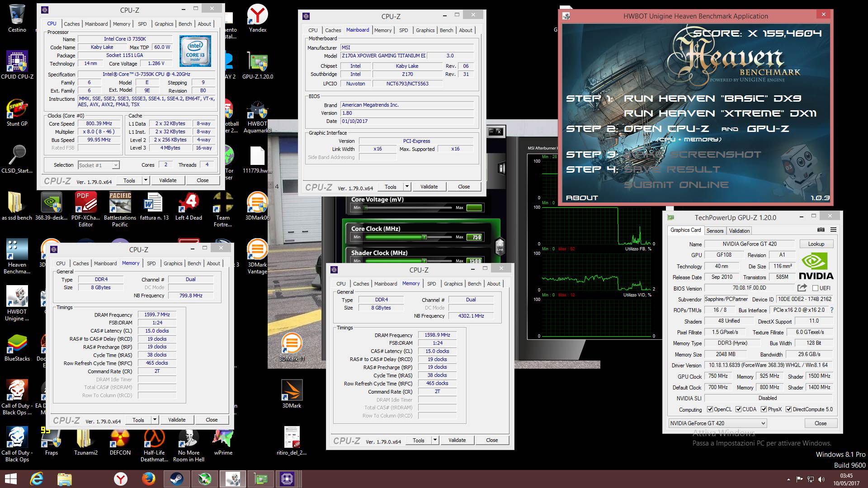Launch 3DMark06 desktop shortcut

click(x=258, y=206)
